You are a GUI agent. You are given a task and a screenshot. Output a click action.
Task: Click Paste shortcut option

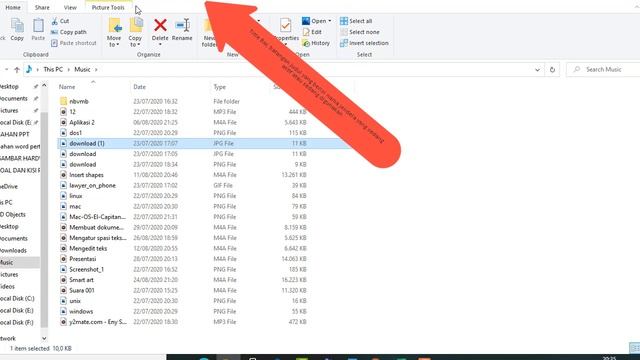pos(74,43)
